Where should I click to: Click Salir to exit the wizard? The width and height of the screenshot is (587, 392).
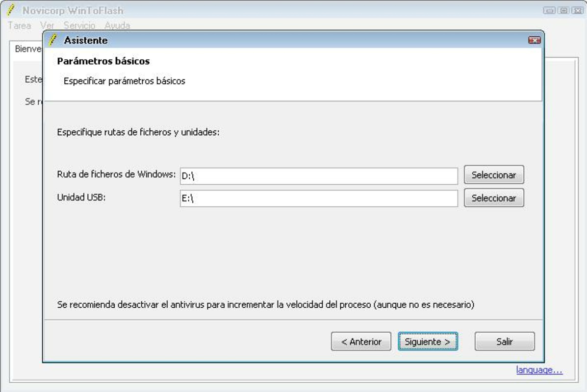click(x=504, y=342)
